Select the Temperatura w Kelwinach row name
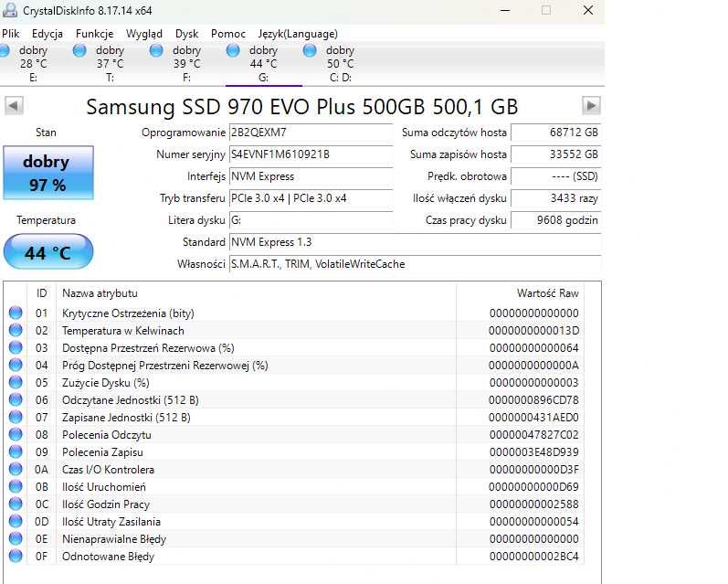This screenshot has width=728, height=584. tap(123, 330)
